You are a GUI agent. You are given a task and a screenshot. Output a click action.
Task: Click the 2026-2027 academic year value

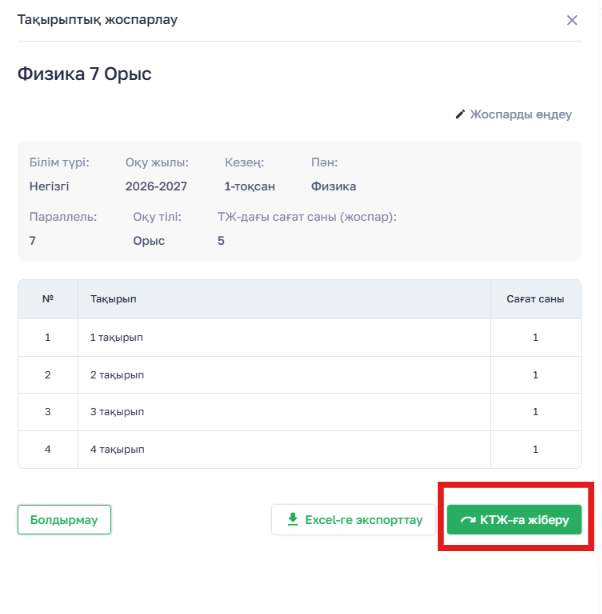[156, 186]
